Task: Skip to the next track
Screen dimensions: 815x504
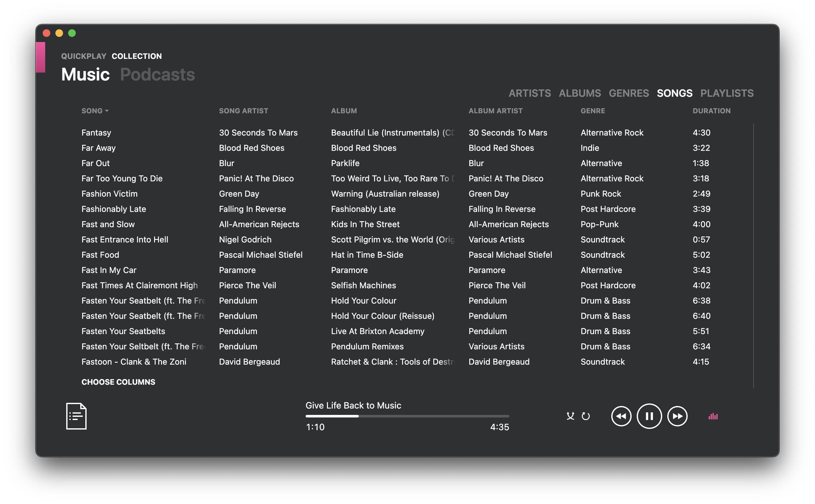Action: tap(677, 416)
